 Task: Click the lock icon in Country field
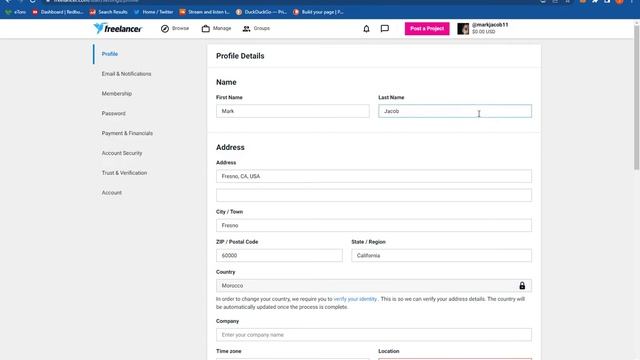(522, 286)
